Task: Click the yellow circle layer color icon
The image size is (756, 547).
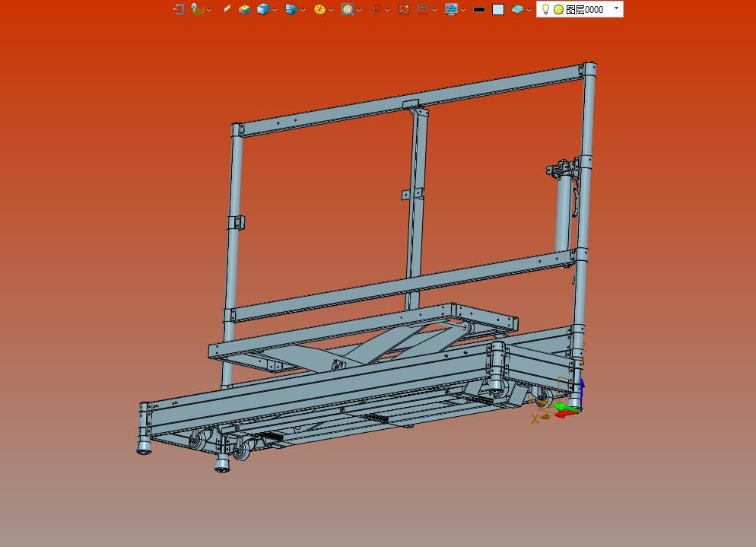Action: click(558, 10)
